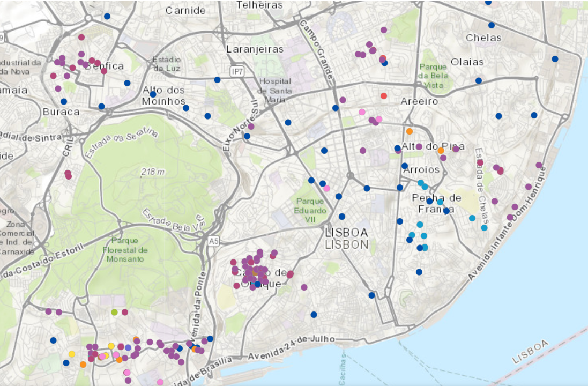
Task: Click the blue marker above Avenida 24 de Julho
Action: [x=314, y=315]
